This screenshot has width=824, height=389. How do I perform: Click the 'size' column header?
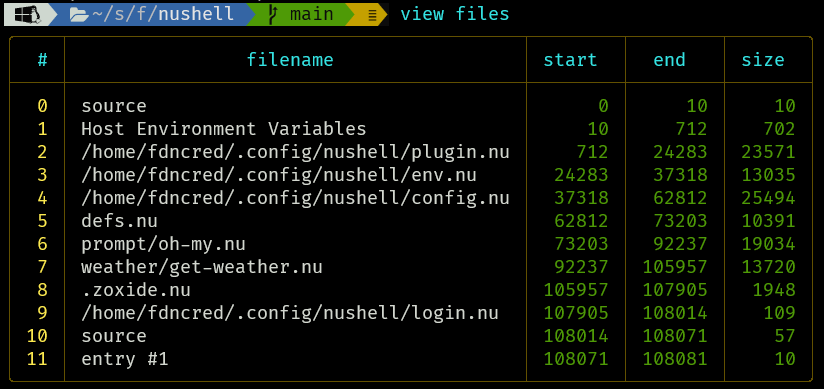tap(763, 60)
